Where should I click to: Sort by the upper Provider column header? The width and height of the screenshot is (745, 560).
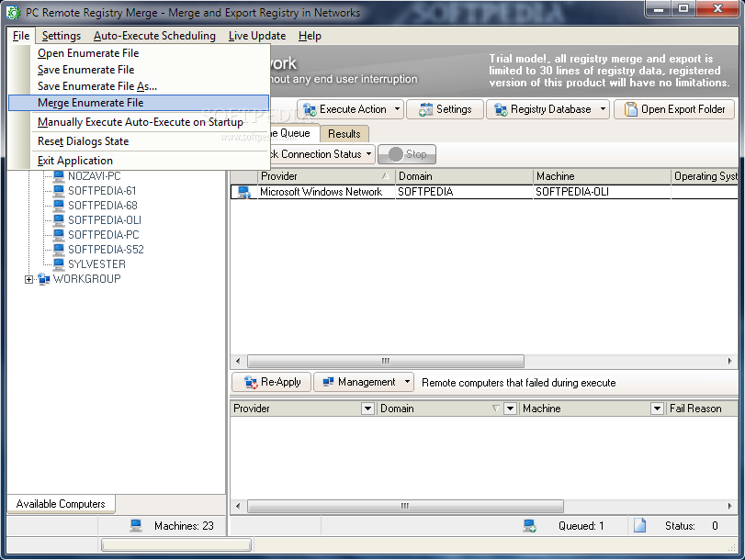pos(326,176)
